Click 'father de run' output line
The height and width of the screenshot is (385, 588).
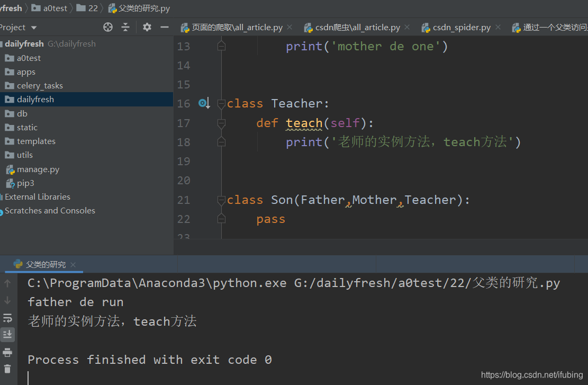(x=76, y=302)
